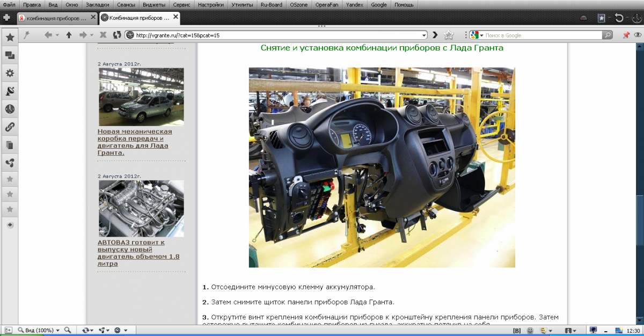Screen dimensions: 644x336
Task: Click the network monitor tray icon
Action: coord(594,330)
